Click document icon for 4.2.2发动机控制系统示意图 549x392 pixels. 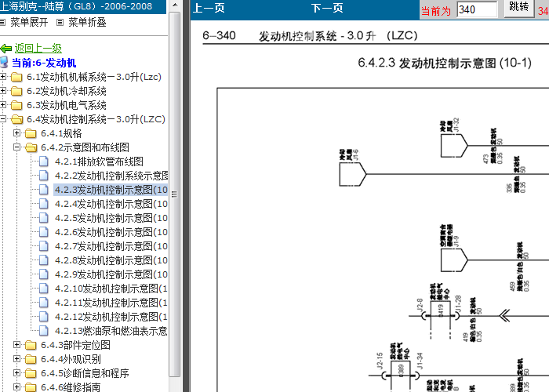pos(43,176)
